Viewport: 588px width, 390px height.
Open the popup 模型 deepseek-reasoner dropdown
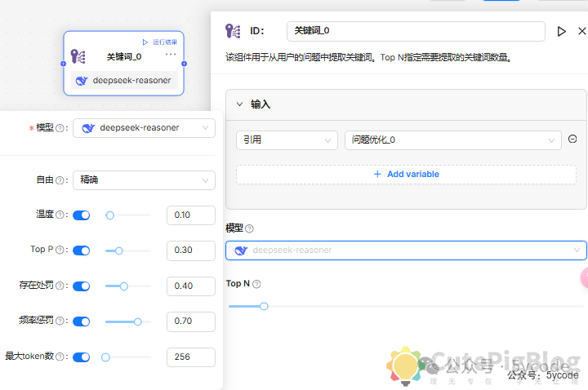(144, 128)
